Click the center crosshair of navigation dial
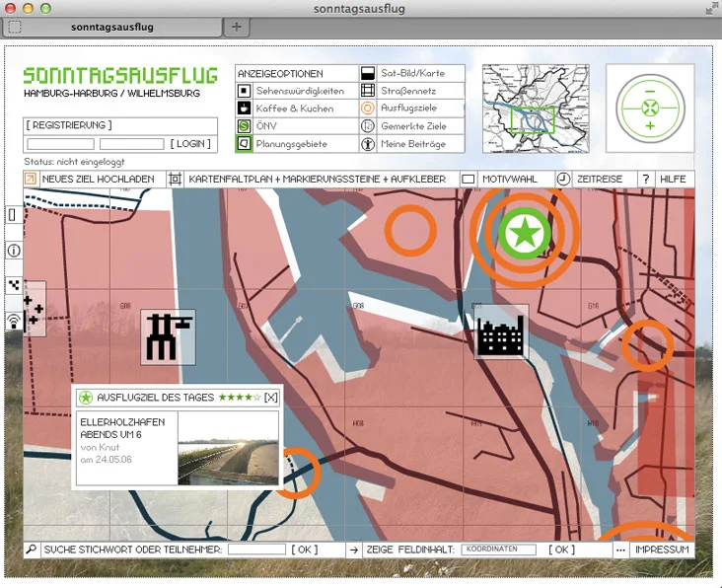 [650, 109]
